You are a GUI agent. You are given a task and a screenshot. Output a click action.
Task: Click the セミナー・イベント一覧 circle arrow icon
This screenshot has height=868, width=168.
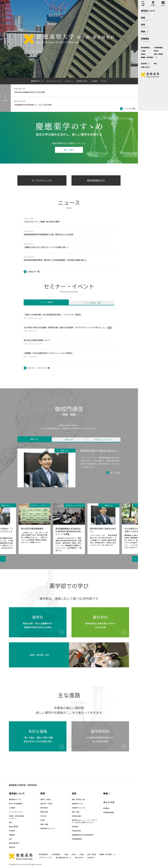click(25, 368)
